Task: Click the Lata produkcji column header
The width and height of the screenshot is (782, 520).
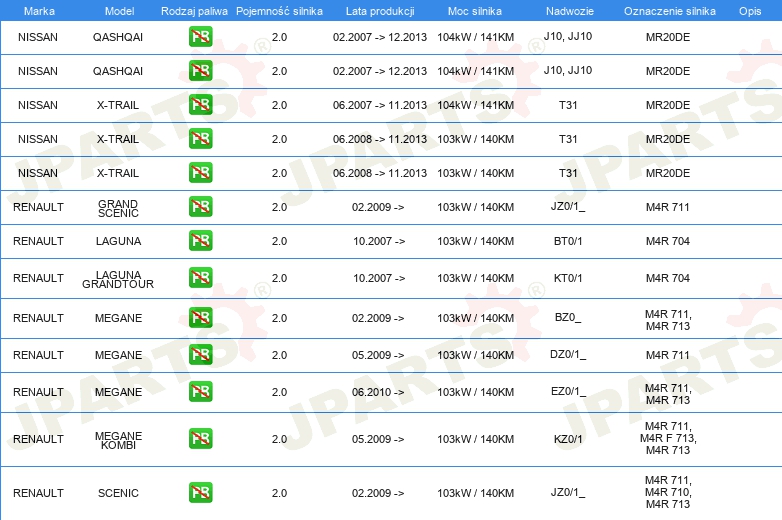Action: (380, 11)
